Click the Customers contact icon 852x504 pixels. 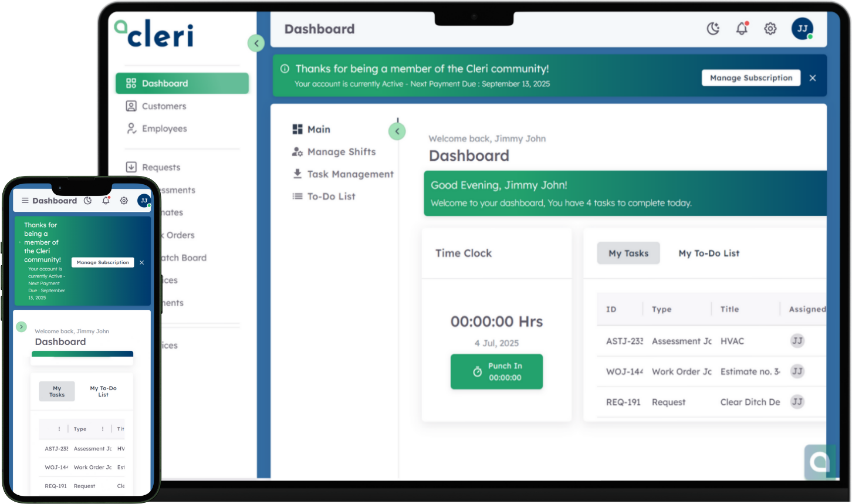tap(131, 106)
